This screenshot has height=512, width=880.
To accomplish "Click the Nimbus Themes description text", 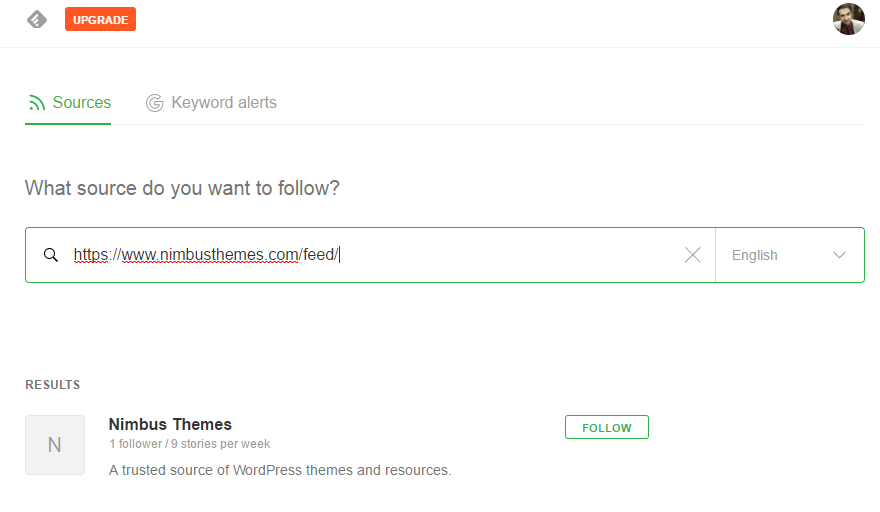I will pos(279,470).
